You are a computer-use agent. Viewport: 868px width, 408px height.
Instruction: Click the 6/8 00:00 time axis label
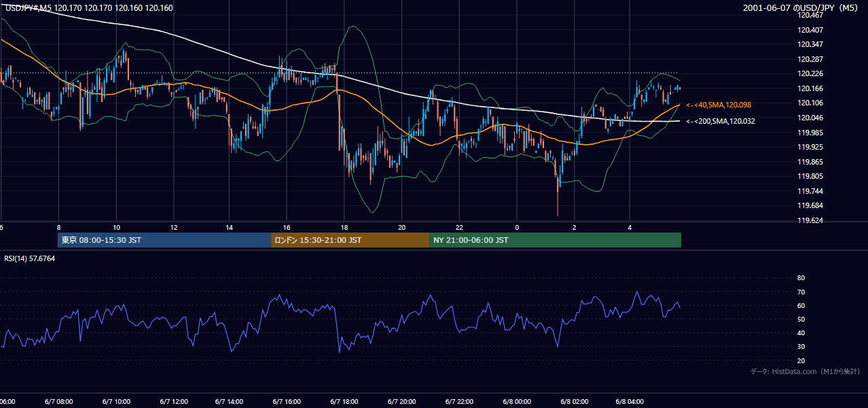[x=516, y=402]
